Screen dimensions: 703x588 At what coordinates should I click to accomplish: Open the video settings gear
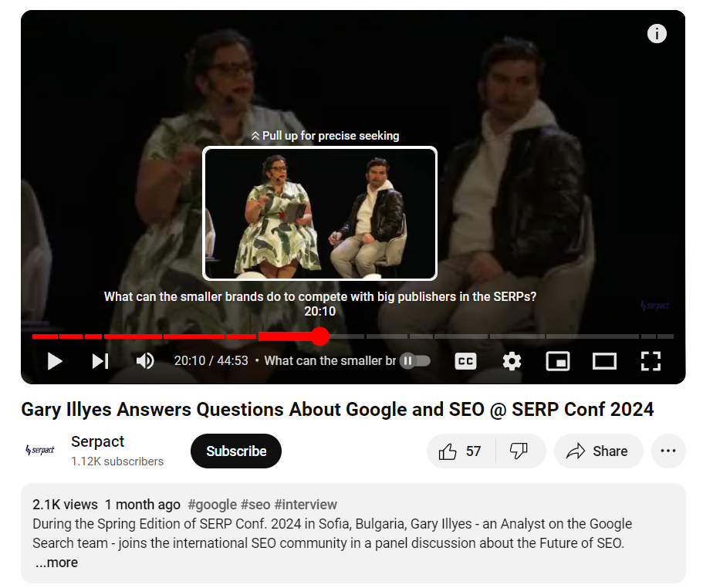(512, 361)
